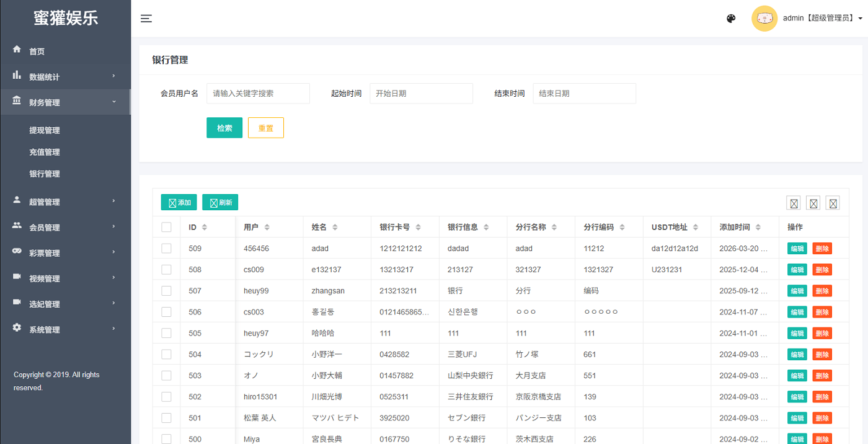Open the theme palette icon
The width and height of the screenshot is (868, 444).
(731, 19)
